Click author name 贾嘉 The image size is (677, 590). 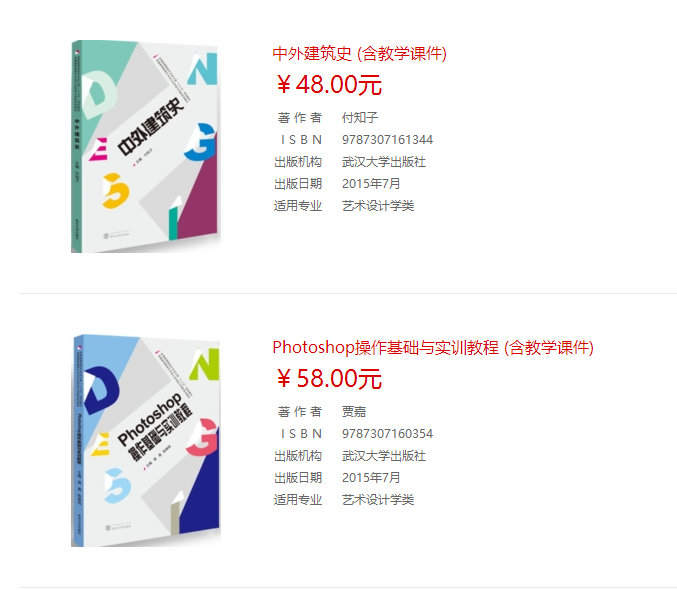(x=354, y=412)
